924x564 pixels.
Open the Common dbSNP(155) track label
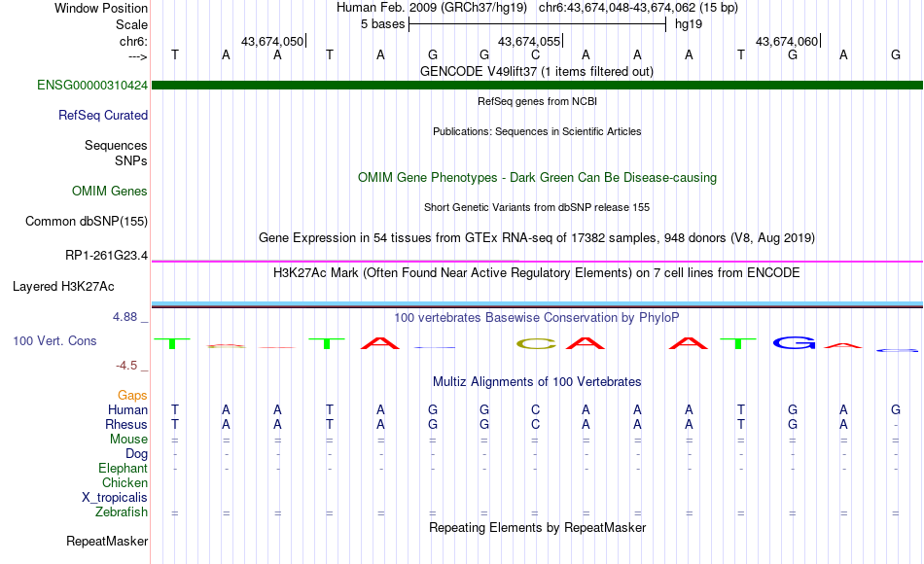(87, 221)
